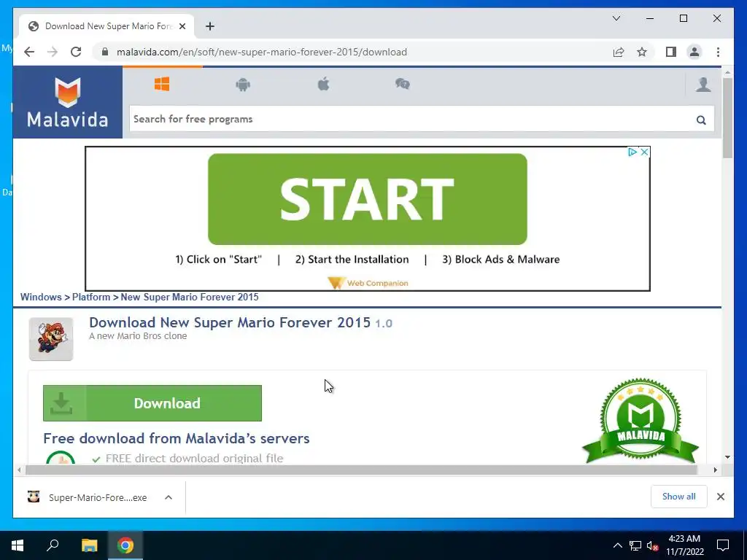Click the Chrome taskbar icon

[125, 545]
